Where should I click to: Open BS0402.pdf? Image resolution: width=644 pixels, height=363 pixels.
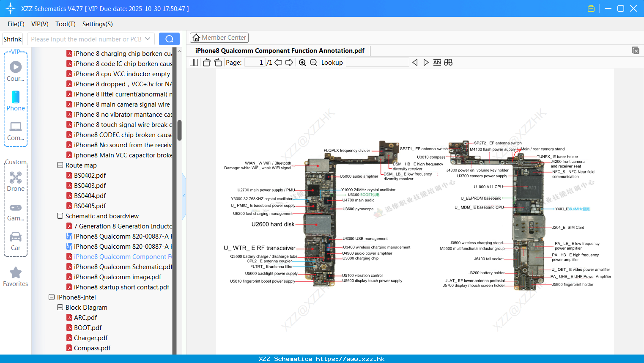point(86,175)
